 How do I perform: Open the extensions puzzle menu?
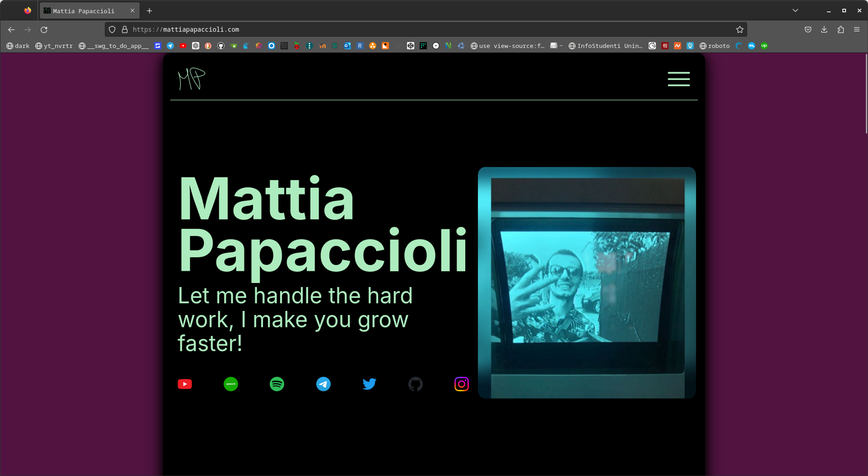tap(841, 30)
